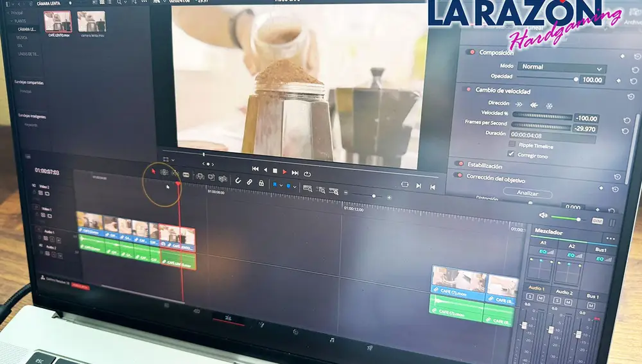
Task: Add keyframe diamond for Opacidad
Action: [618, 81]
